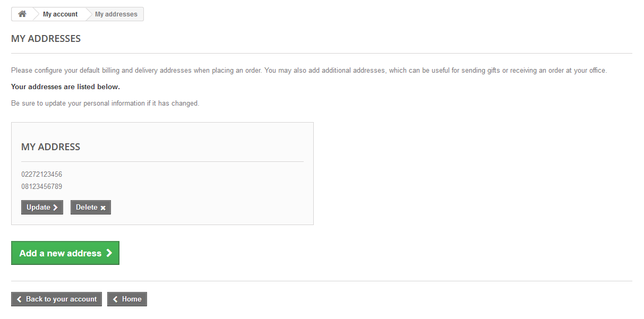Image resolution: width=644 pixels, height=319 pixels.
Task: Click the phone number 02272123456
Action: pyautogui.click(x=42, y=174)
